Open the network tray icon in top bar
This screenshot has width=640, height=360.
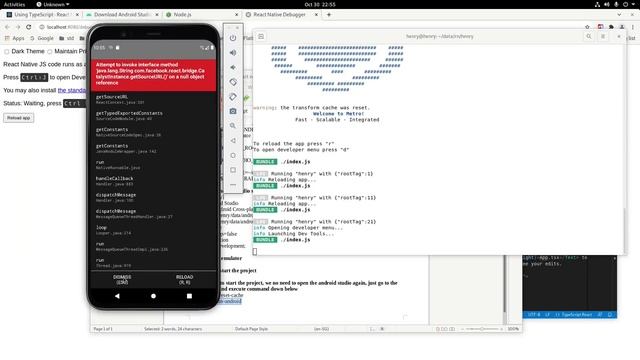tap(597, 4)
